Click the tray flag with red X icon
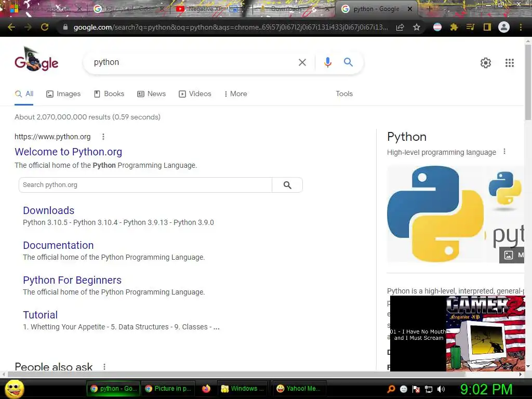Viewport: 532px width, 399px height. (416, 389)
